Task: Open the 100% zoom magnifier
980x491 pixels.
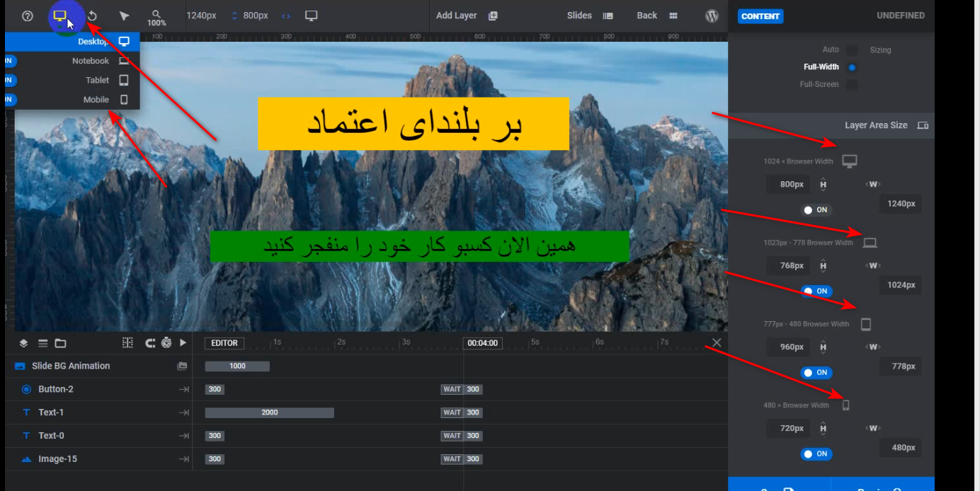Action: tap(156, 18)
